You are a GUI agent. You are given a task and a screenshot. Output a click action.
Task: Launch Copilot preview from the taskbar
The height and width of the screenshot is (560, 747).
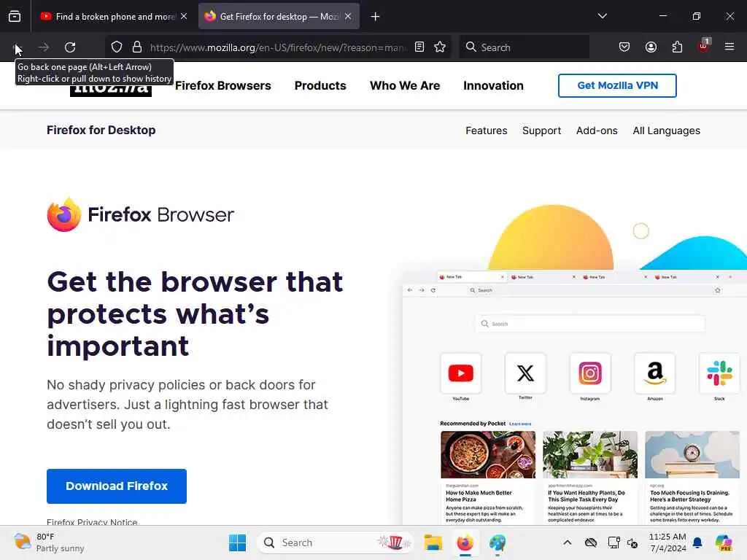tap(724, 542)
